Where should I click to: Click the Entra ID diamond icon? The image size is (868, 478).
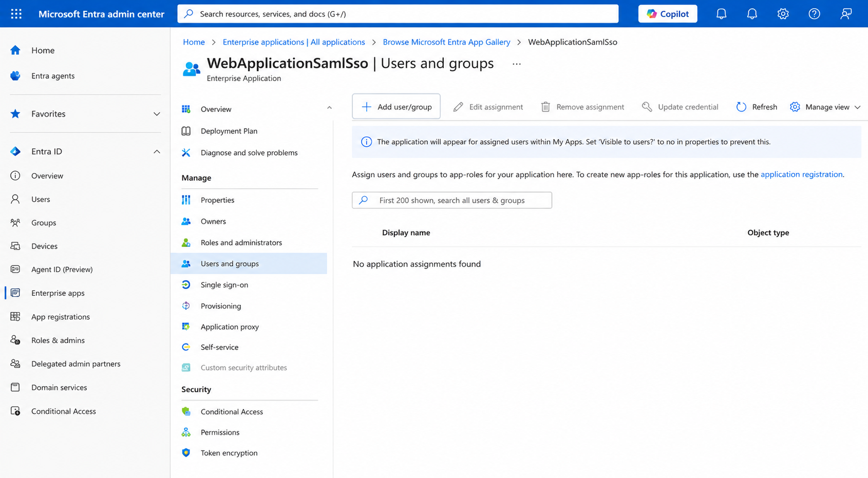(x=15, y=151)
